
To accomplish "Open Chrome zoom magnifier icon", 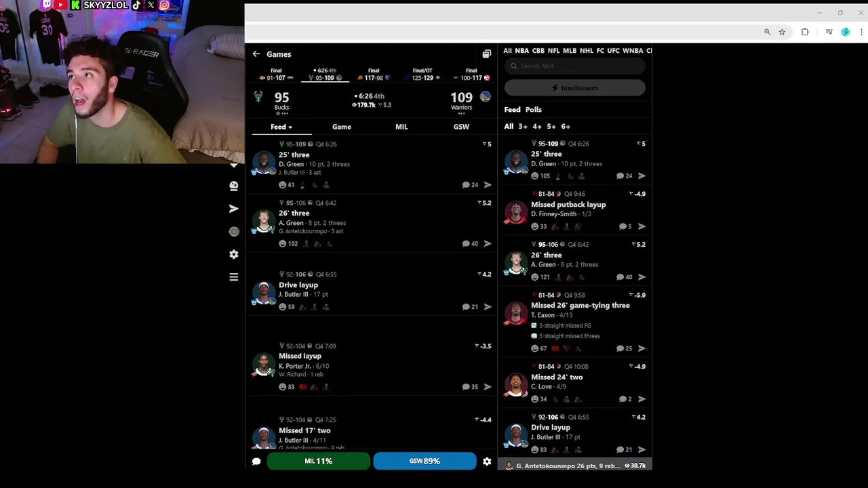I will pyautogui.click(x=767, y=32).
